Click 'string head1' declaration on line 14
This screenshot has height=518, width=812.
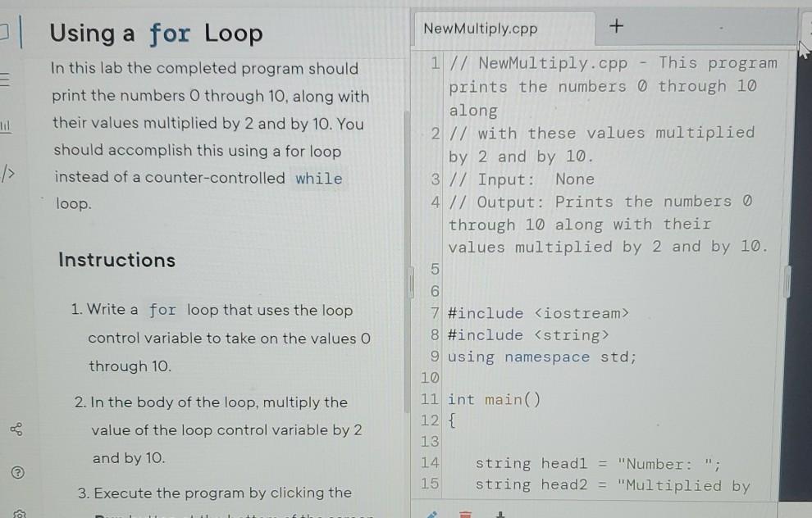(x=598, y=464)
